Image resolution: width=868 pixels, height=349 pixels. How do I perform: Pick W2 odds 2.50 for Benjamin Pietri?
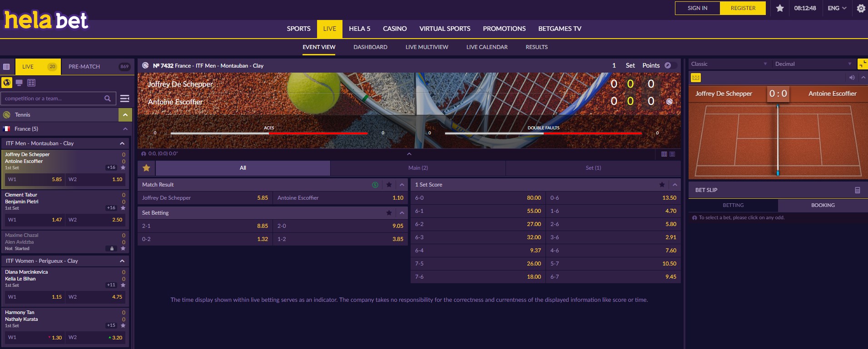click(96, 220)
